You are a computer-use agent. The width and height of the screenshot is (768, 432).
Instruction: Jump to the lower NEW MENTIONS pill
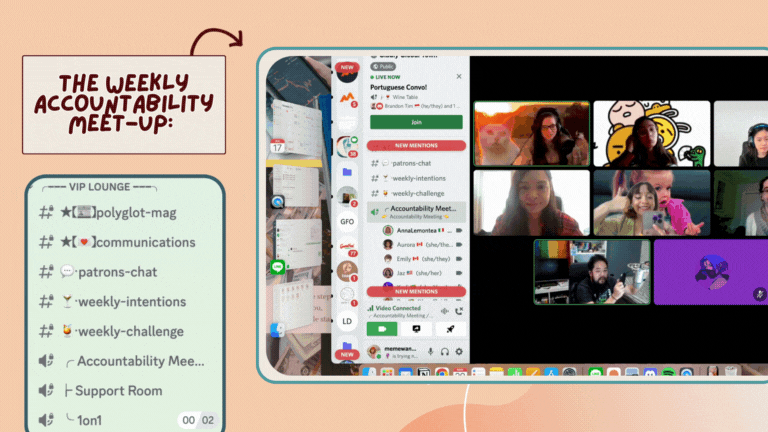tap(416, 291)
